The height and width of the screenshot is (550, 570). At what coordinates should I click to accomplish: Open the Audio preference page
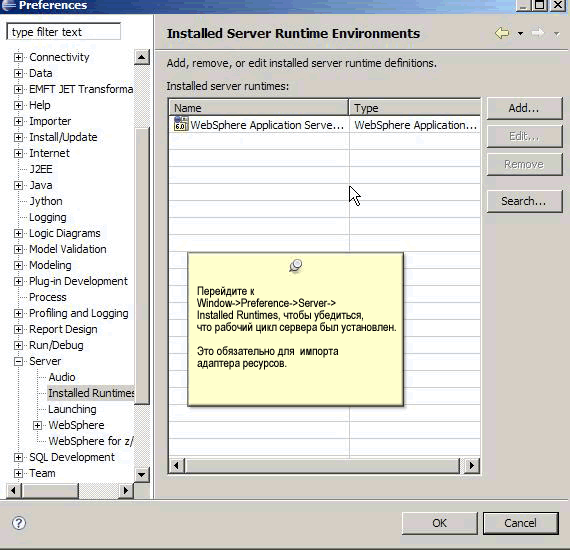[62, 377]
